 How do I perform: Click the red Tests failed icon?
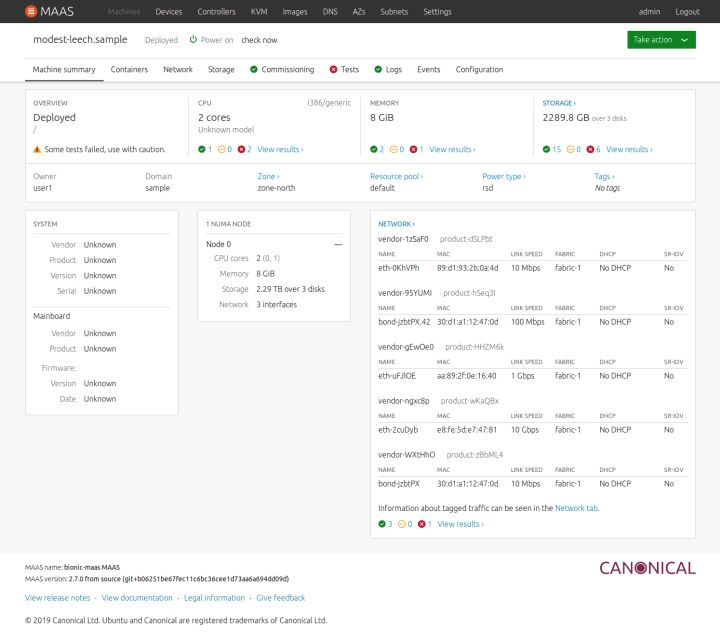pos(333,69)
